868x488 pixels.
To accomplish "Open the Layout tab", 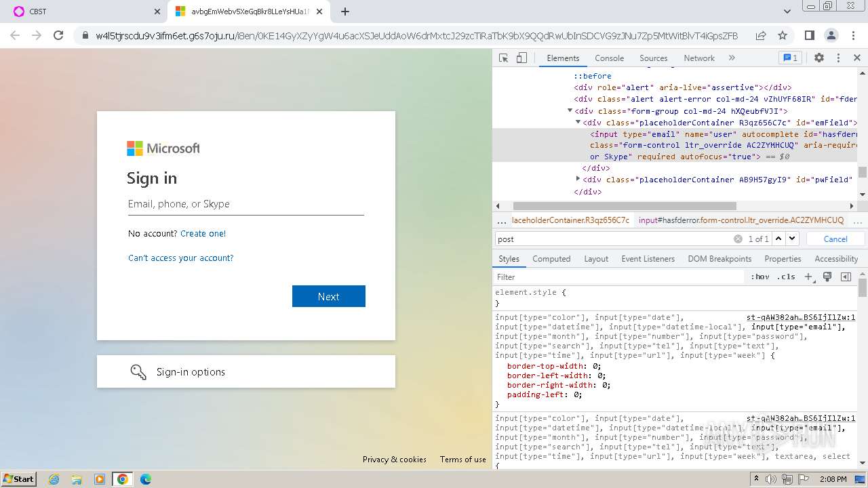I will pos(596,259).
